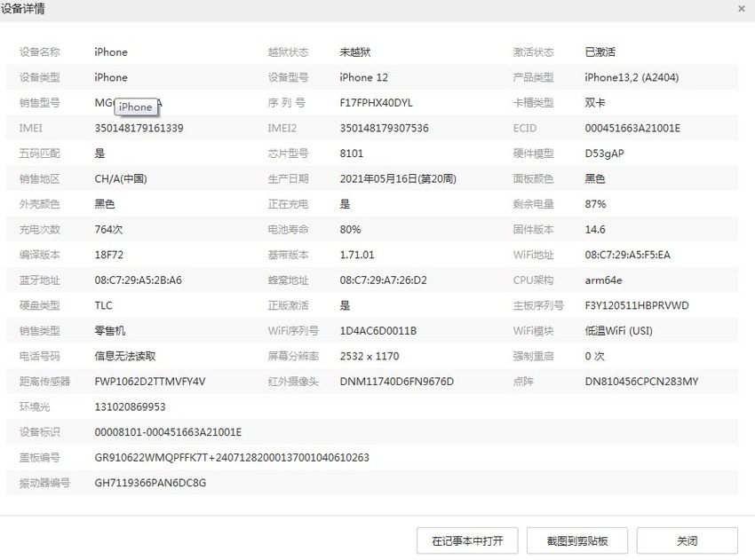Click the production date 2021年05月16日(第20周)

tap(398, 179)
